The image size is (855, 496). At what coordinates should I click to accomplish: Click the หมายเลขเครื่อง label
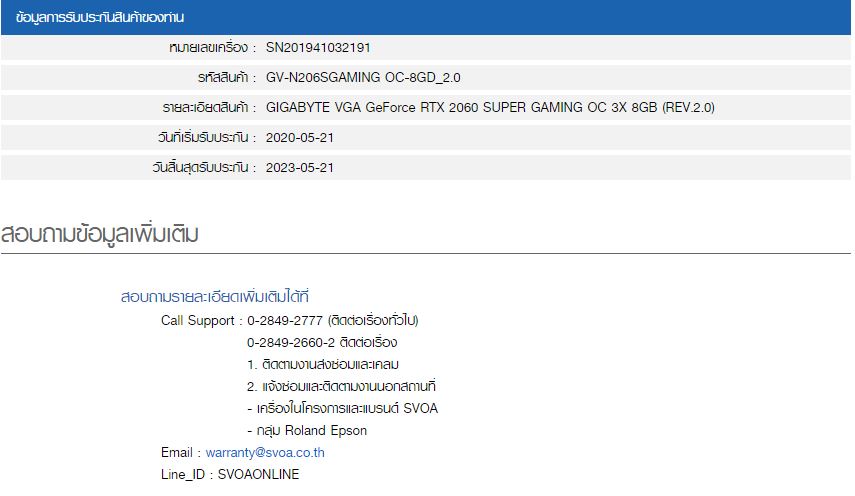[x=212, y=47]
